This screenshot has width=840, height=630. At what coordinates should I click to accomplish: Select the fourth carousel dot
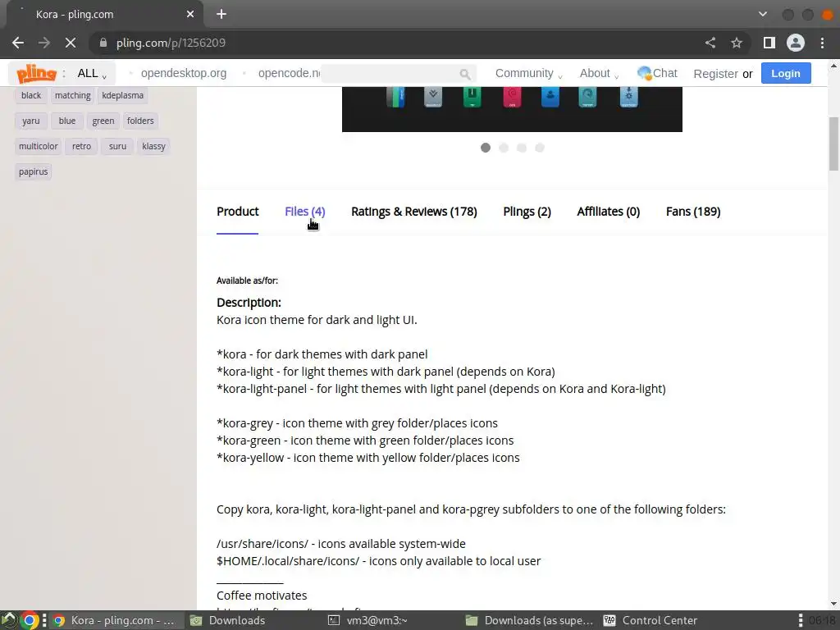540,148
